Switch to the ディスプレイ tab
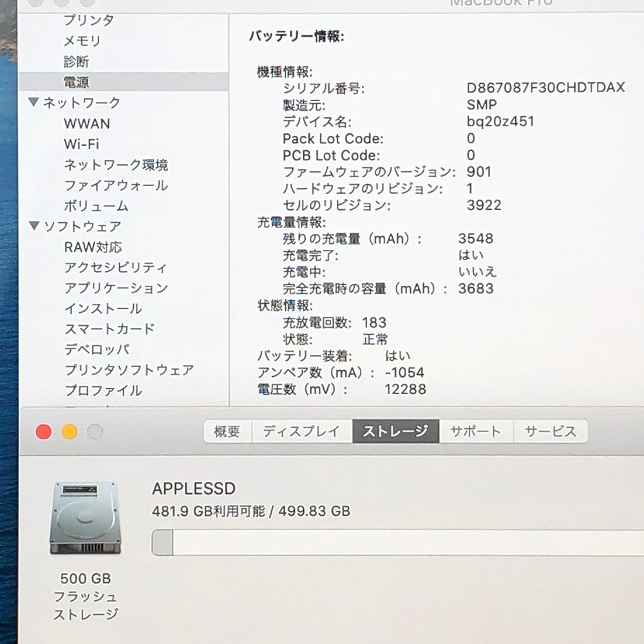The width and height of the screenshot is (644, 644). [x=301, y=431]
